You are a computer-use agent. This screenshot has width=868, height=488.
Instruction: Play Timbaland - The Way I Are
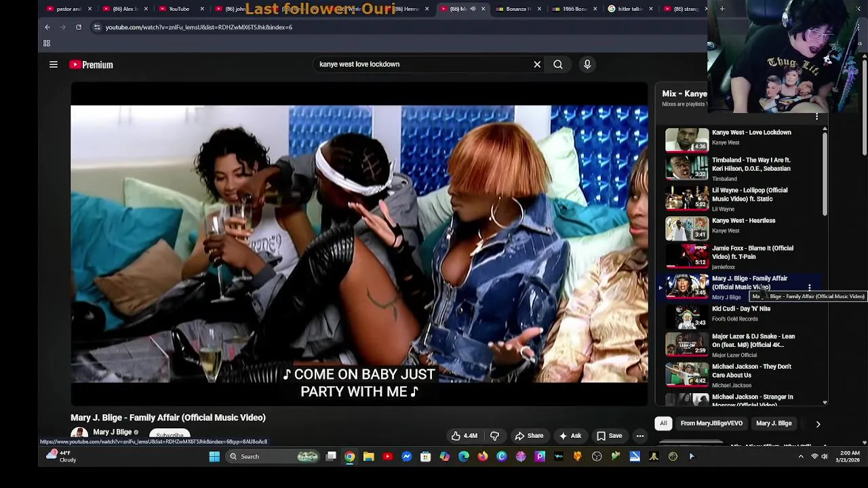click(751, 164)
